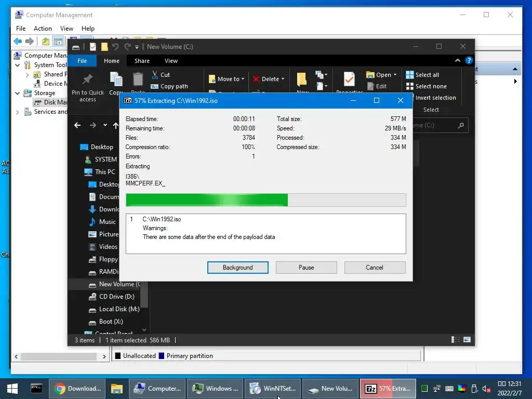Image resolution: width=532 pixels, height=399 pixels.
Task: Select SYSTEM user folder in navigation pane
Action: (100, 159)
